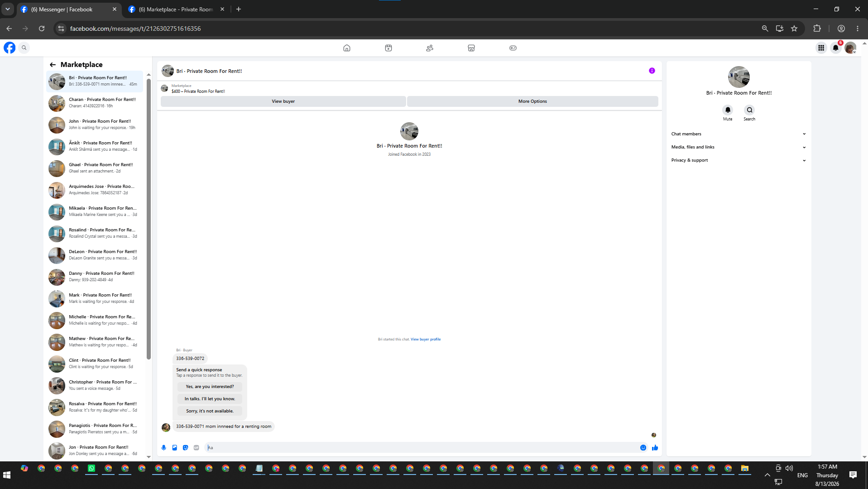The height and width of the screenshot is (489, 868).
Task: Click the More Options button
Action: (532, 101)
